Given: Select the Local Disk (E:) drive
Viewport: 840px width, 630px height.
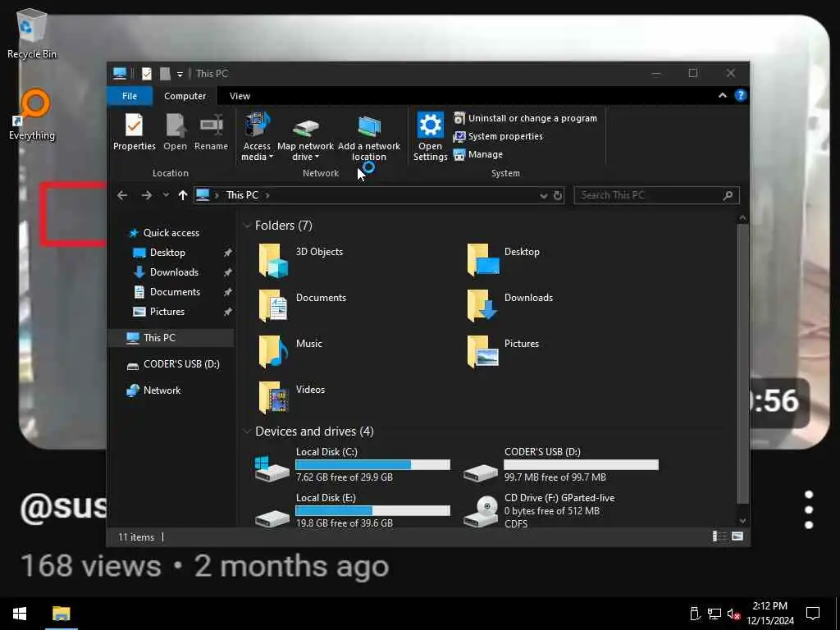Looking at the screenshot, I should click(353, 510).
